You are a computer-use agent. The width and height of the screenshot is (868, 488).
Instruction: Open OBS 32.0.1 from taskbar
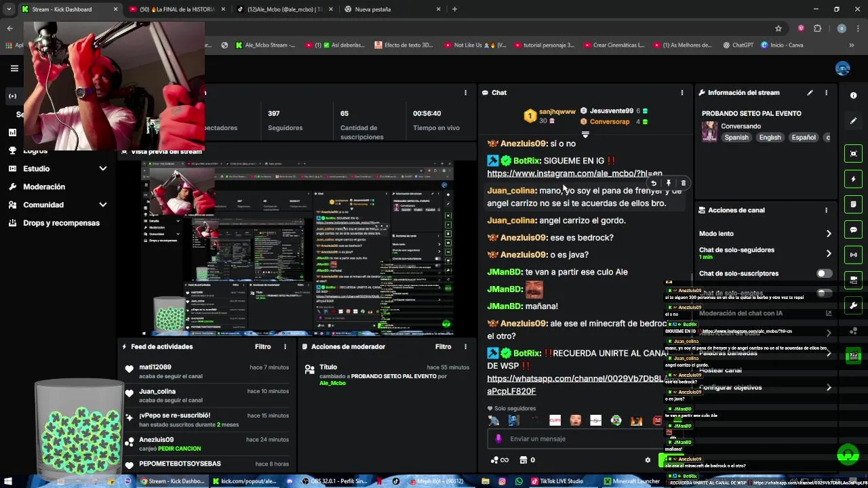pyautogui.click(x=336, y=481)
